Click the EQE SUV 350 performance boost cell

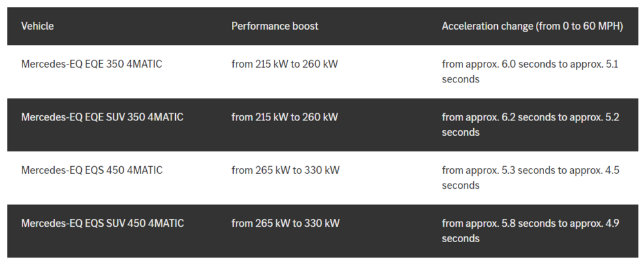point(285,117)
